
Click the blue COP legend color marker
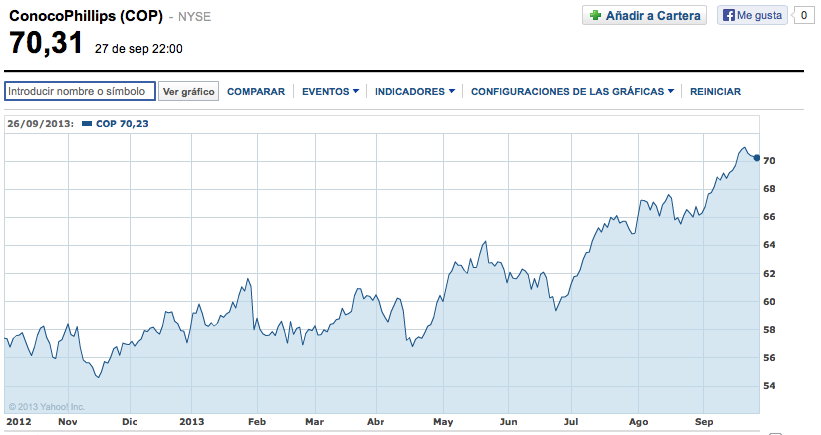87,124
